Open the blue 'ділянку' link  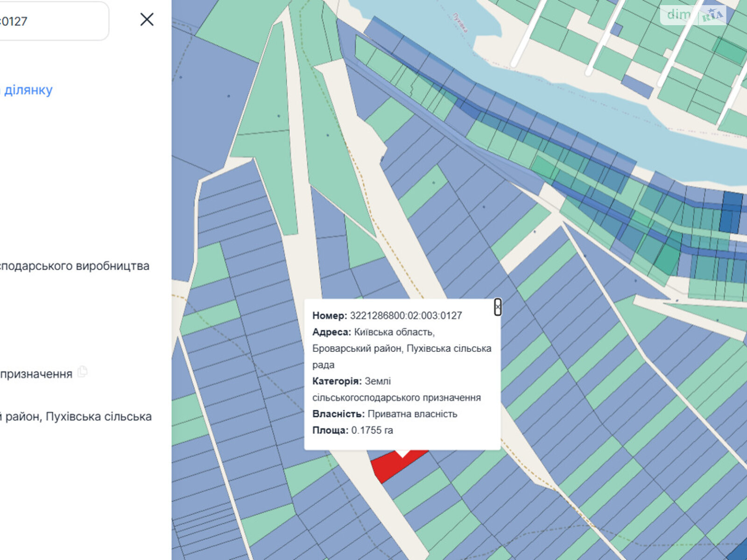click(x=28, y=90)
